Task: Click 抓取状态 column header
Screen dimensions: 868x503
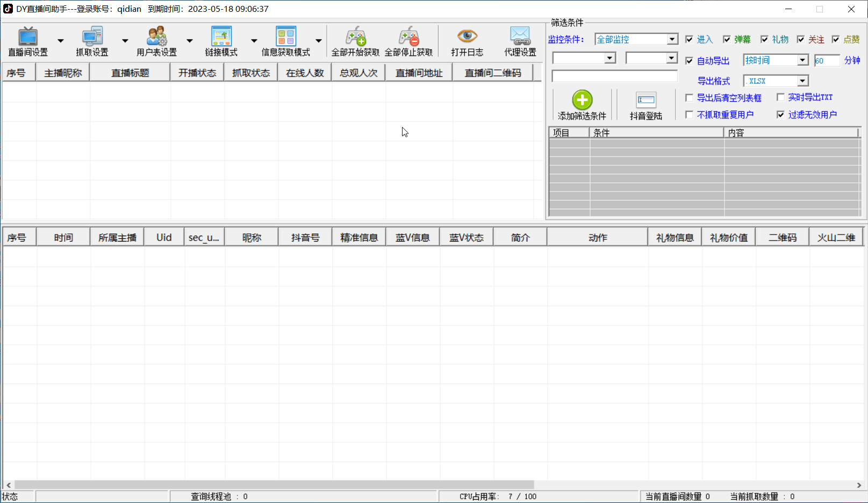Action: pyautogui.click(x=251, y=73)
